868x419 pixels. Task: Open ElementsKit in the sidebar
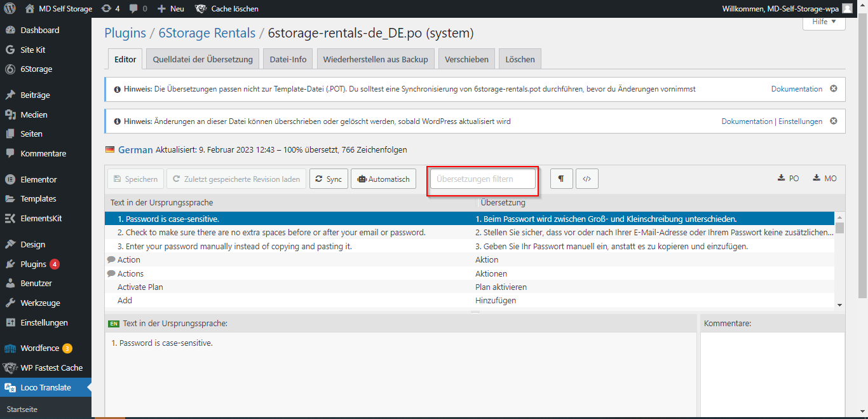[46, 218]
